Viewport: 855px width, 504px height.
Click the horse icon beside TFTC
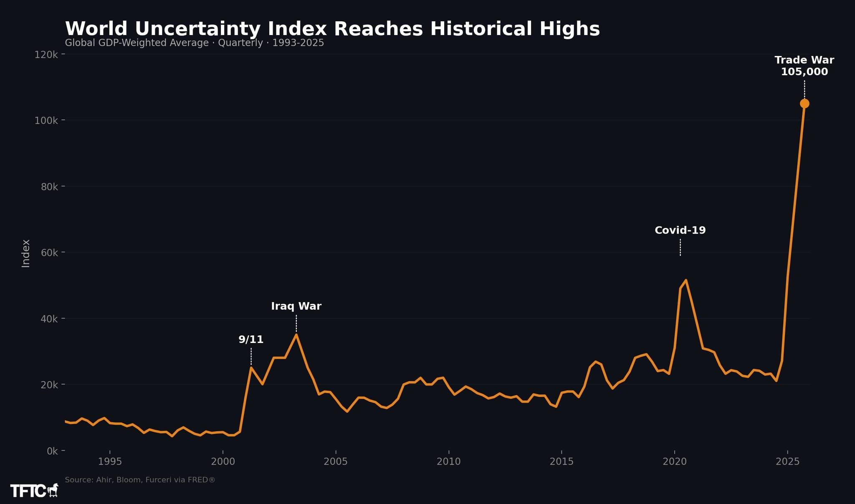[x=53, y=490]
